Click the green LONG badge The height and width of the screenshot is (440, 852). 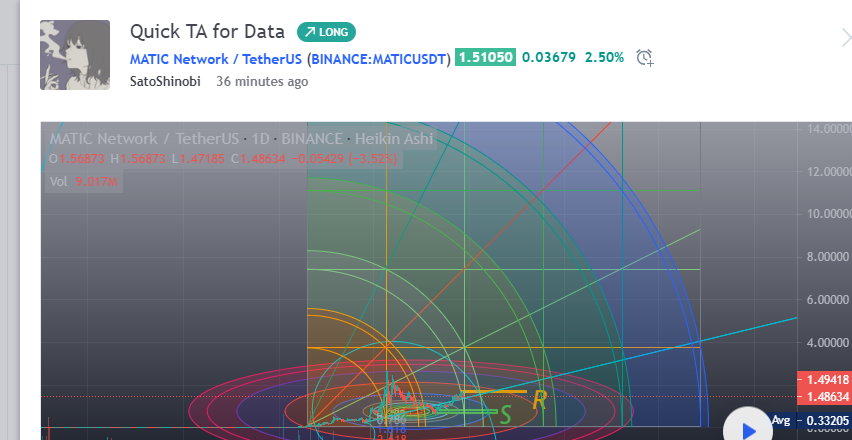[x=326, y=32]
